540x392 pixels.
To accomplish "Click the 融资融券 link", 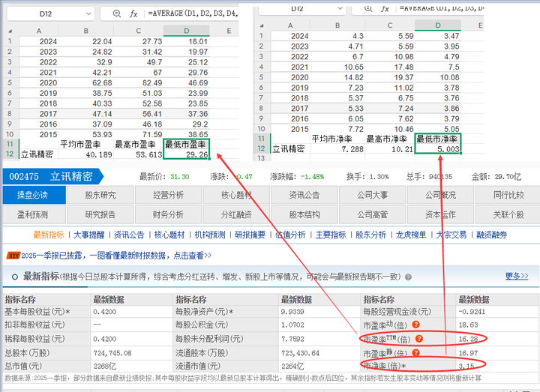I will (491, 235).
